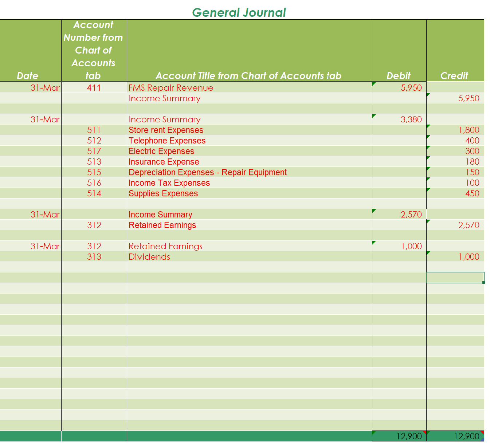Select the 'Supplies Expenses' cell

(x=250, y=193)
